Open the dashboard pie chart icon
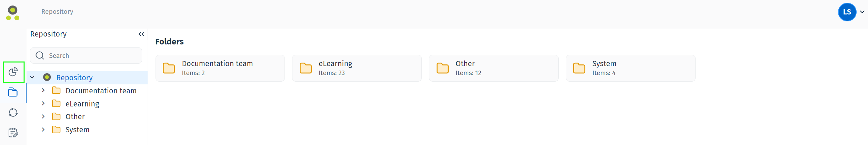The image size is (868, 145). coord(13,72)
